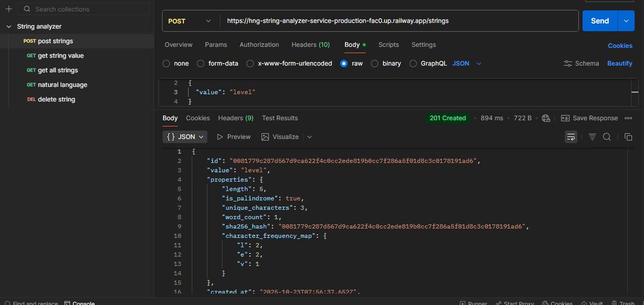The width and height of the screenshot is (644, 305).
Task: Select the GET natural language request
Action: [77, 85]
